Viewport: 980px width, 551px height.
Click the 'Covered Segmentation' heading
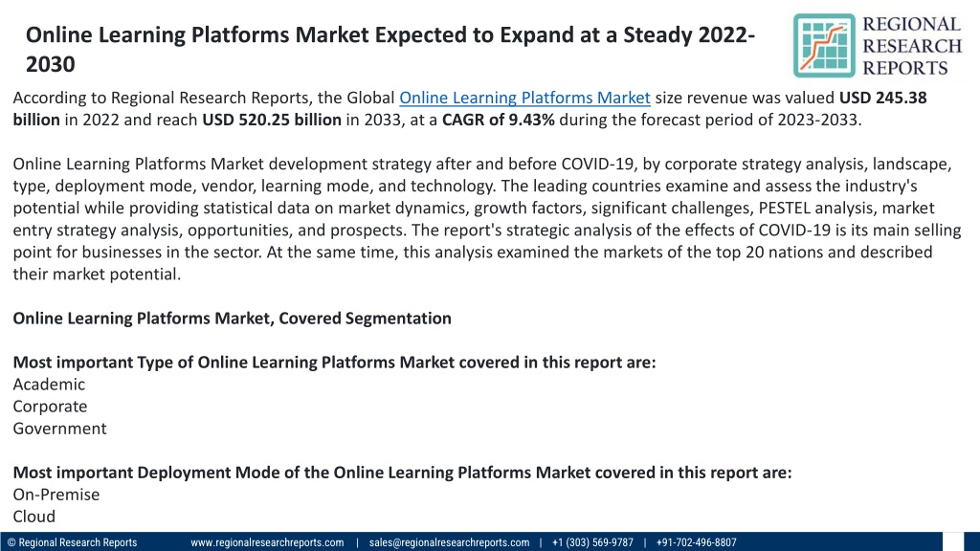tap(232, 319)
